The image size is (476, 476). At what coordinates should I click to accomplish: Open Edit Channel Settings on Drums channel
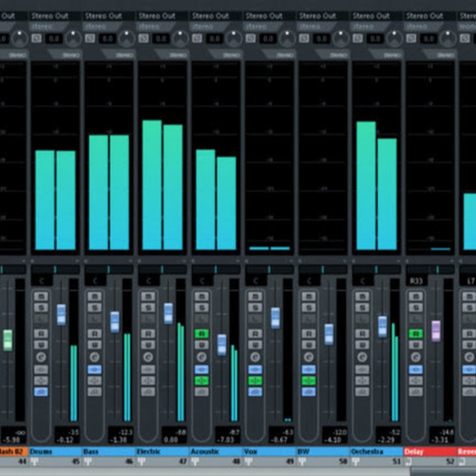41,357
